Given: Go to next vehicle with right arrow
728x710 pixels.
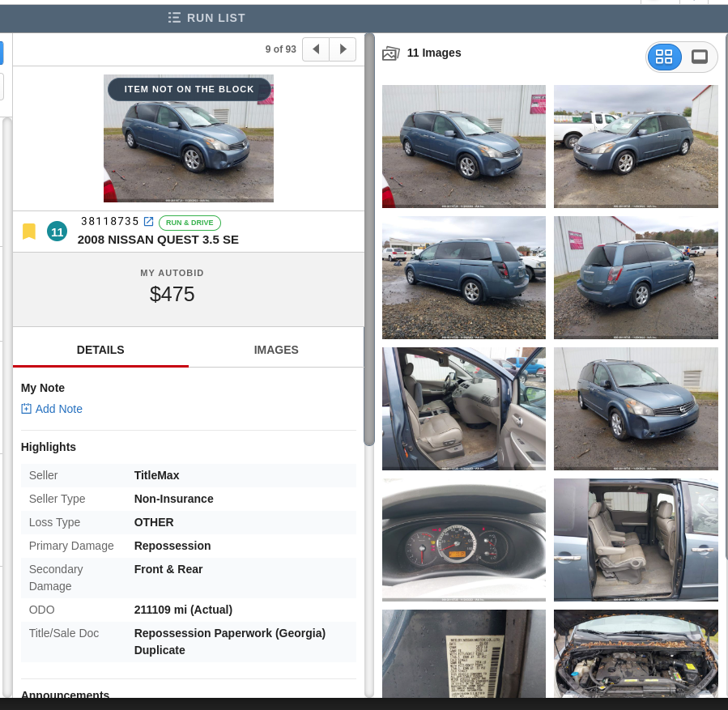Looking at the screenshot, I should [343, 49].
